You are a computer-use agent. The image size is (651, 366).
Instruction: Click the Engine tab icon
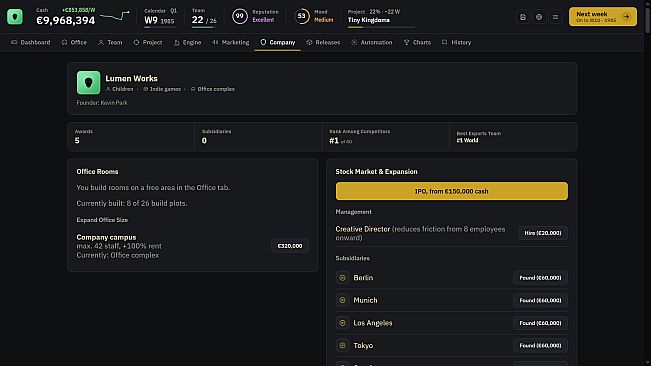(176, 42)
